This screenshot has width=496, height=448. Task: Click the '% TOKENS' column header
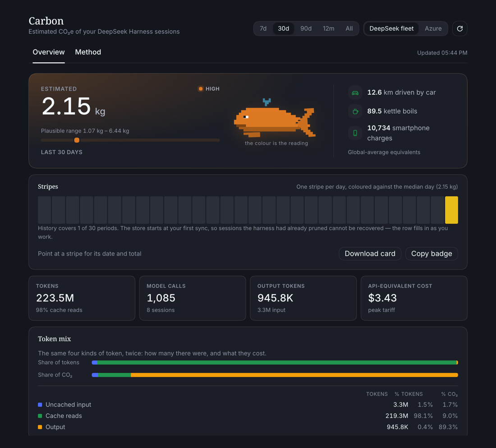point(409,394)
